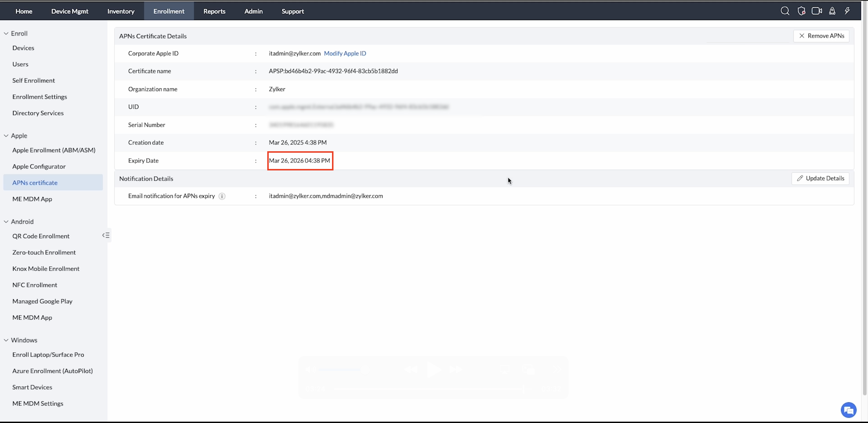The width and height of the screenshot is (868, 423).
Task: Click the search magnifier icon
Action: point(785,11)
